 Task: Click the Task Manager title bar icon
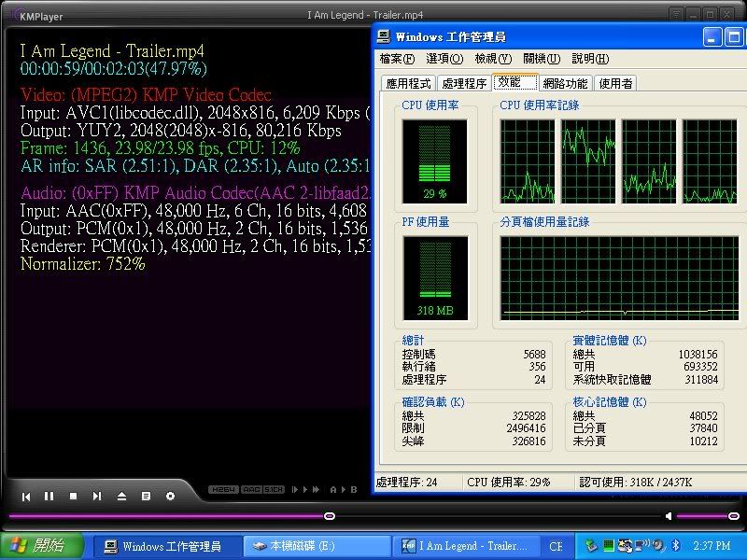tap(384, 36)
